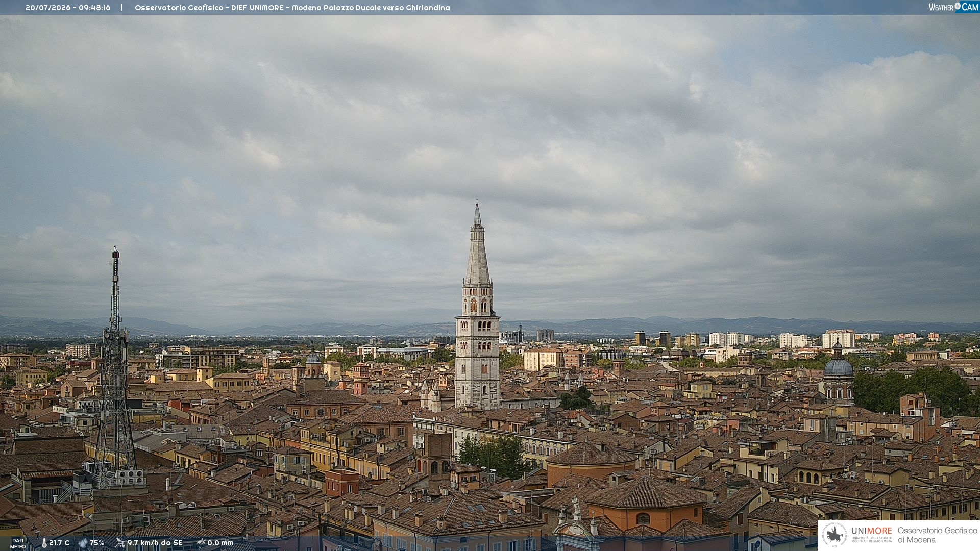Click the Osservatorio Geofisico di Modena caption

tap(937, 535)
